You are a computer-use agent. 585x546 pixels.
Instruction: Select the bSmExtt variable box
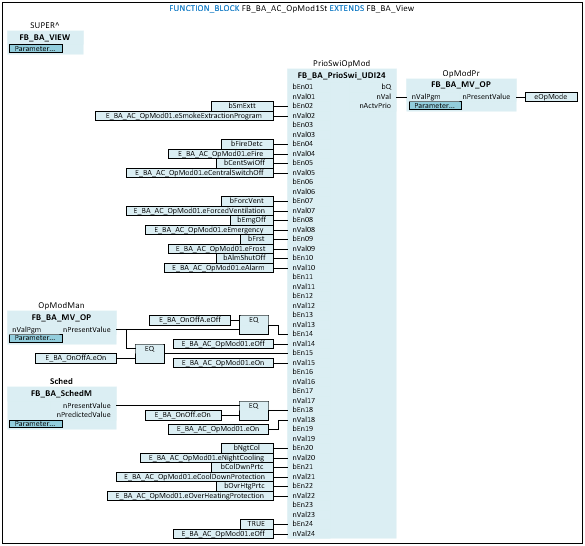242,106
